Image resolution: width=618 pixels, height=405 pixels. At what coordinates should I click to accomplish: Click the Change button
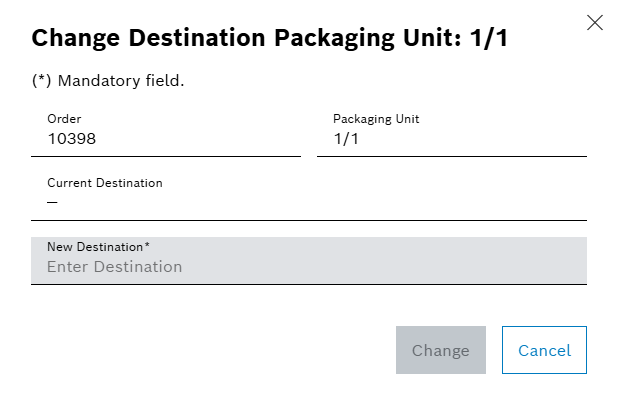pos(440,350)
